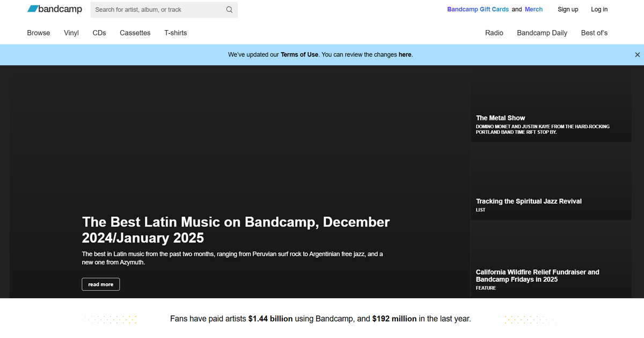Screen dimensions: 644x338
Task: Go to Bandcamp Radio
Action: tap(494, 33)
